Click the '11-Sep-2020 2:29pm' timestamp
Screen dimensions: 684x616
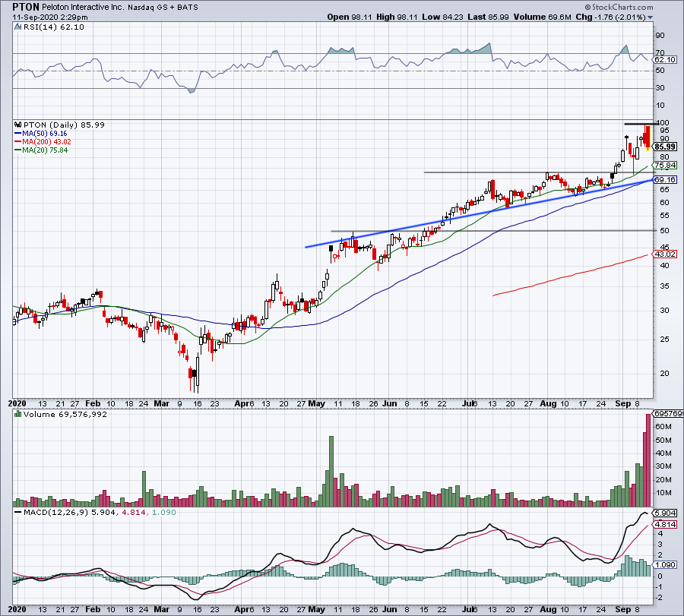pyautogui.click(x=49, y=17)
